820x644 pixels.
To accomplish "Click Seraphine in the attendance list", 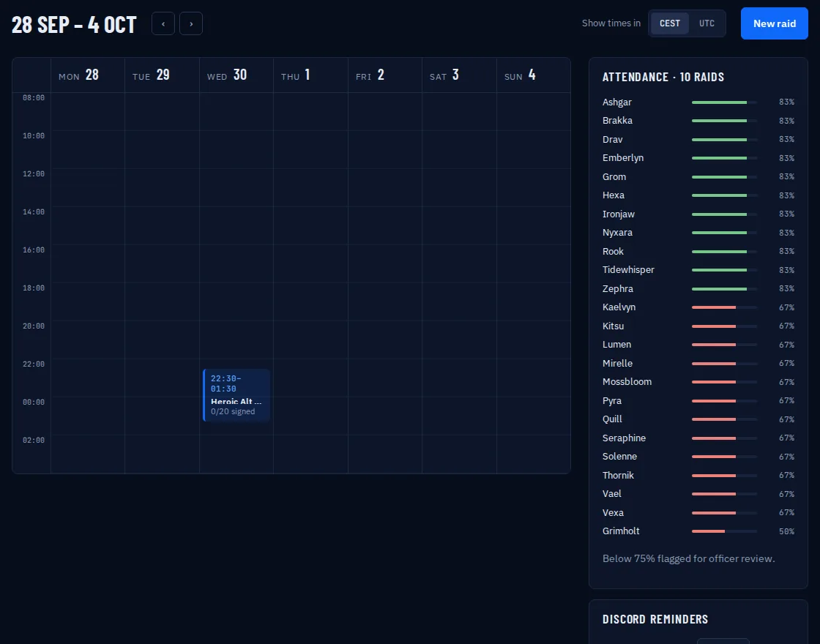I will tap(624, 438).
